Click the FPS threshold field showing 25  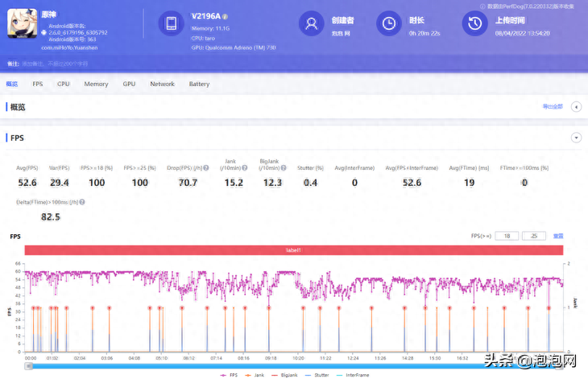pos(534,236)
